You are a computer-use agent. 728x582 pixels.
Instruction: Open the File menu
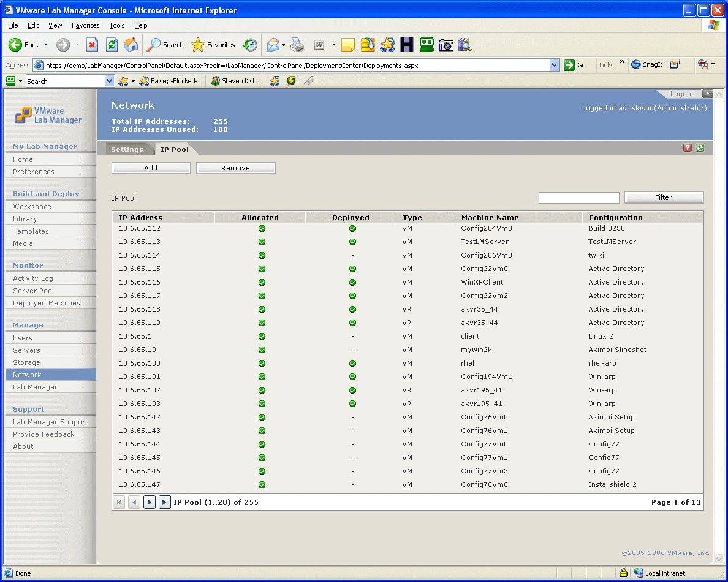click(13, 25)
